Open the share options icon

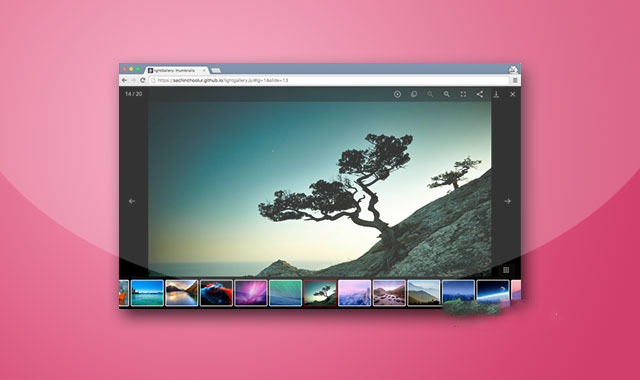click(480, 94)
